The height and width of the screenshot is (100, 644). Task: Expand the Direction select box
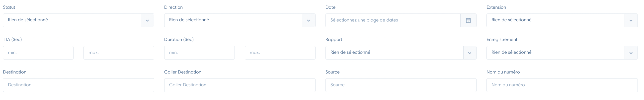(x=240, y=20)
